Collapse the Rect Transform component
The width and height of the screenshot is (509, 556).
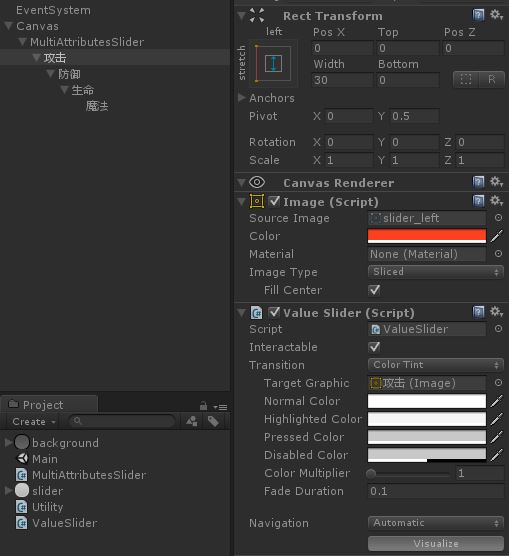pyautogui.click(x=242, y=16)
